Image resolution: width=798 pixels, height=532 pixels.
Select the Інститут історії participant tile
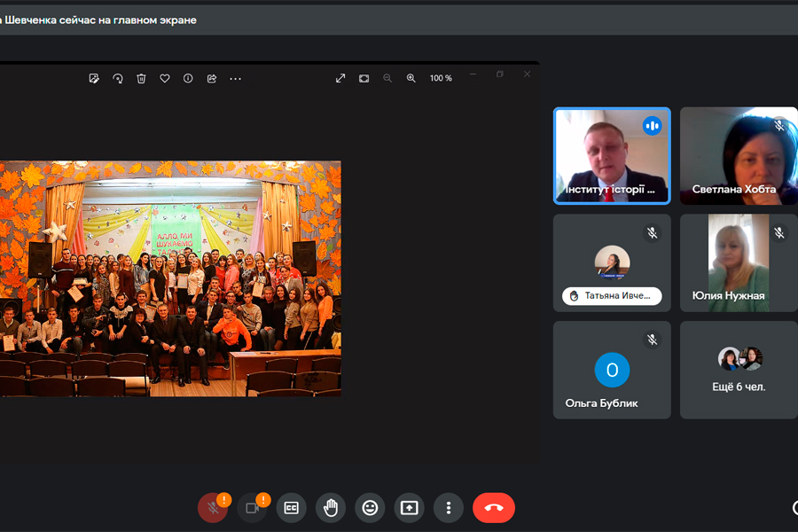(612, 156)
